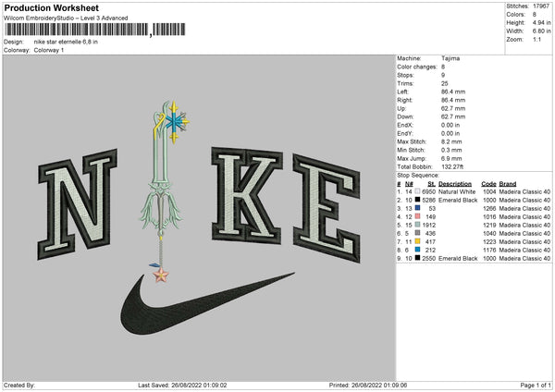
Task: Select stitch count 6950 in the stop list
Action: 428,191
